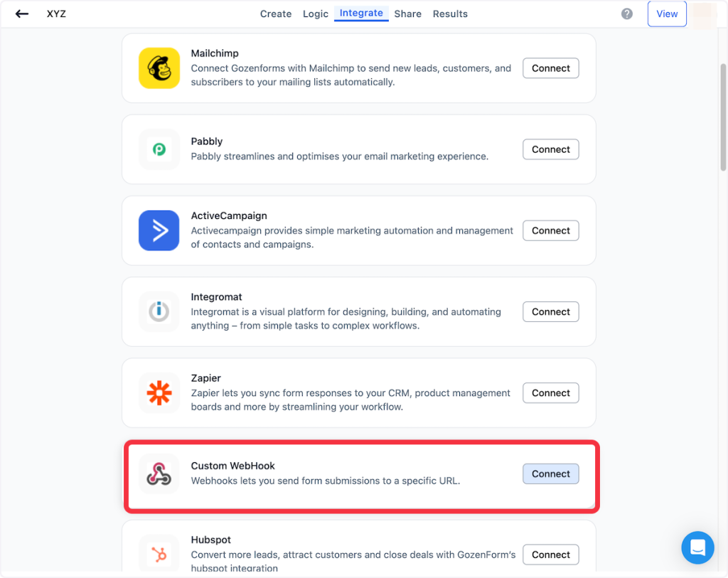
Task: Open the help question mark icon
Action: click(627, 14)
